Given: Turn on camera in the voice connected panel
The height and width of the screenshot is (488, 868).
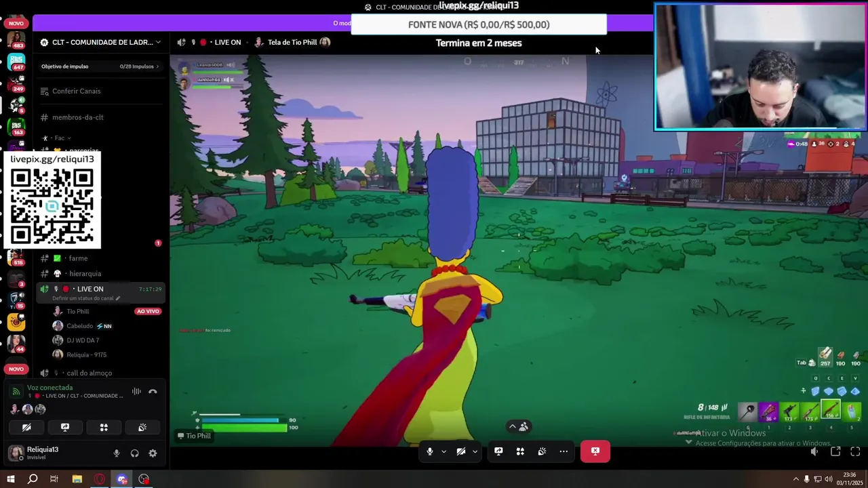Looking at the screenshot, I should point(26,428).
